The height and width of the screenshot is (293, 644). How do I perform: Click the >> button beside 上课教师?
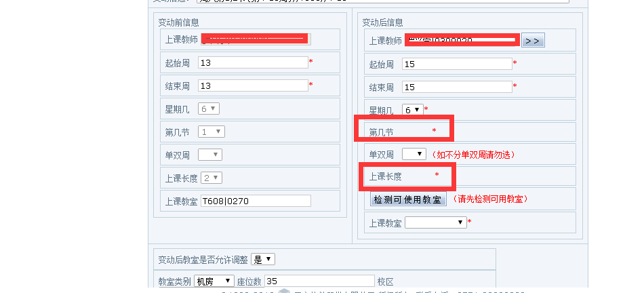[x=533, y=41]
